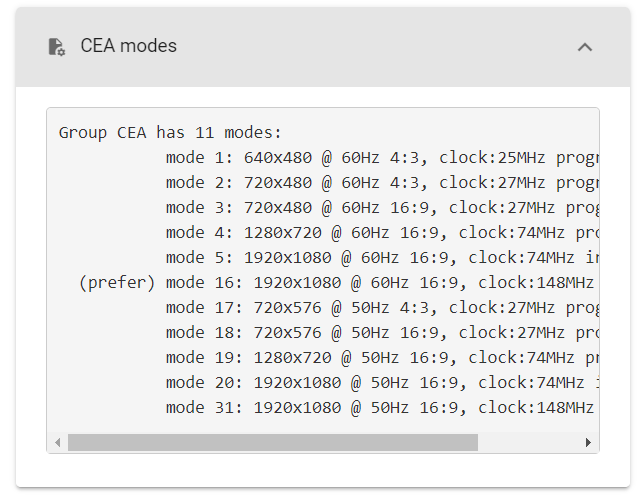The image size is (638, 497).
Task: Click the mode 31 1920x1080 148MHz line
Action: [382, 407]
